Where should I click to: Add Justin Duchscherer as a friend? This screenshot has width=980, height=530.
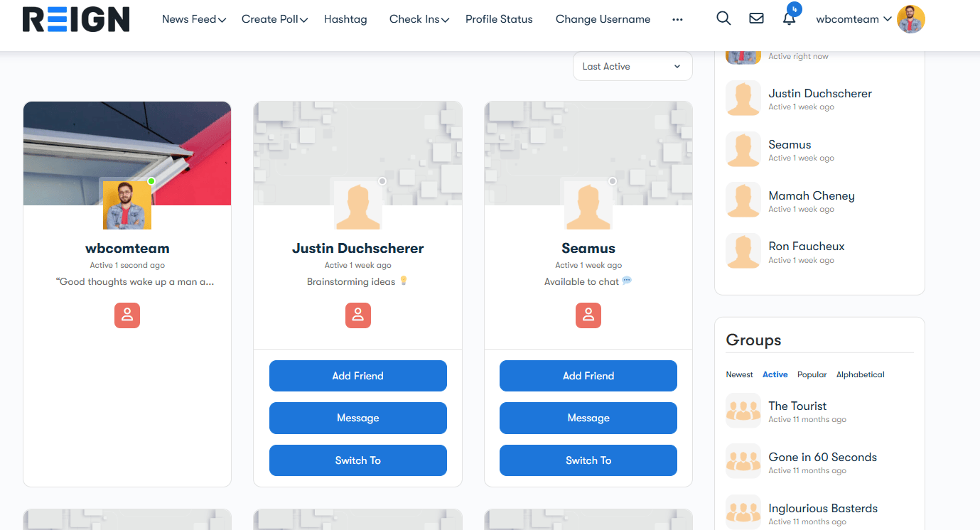[358, 376]
